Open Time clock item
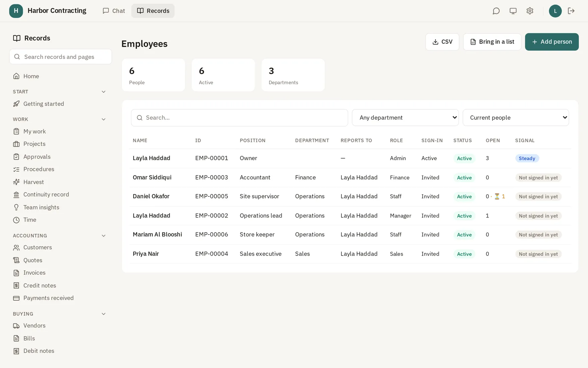Image resolution: width=588 pixels, height=368 pixels. pos(60,220)
